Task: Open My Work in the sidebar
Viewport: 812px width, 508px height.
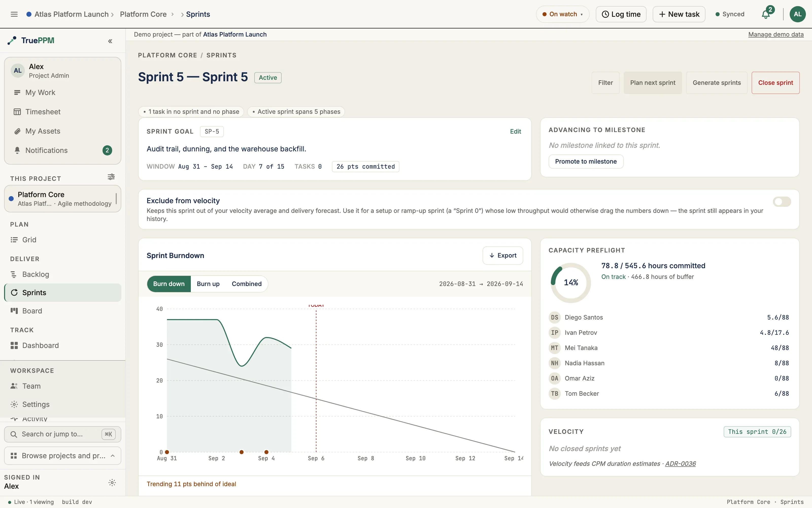Action: [63, 92]
